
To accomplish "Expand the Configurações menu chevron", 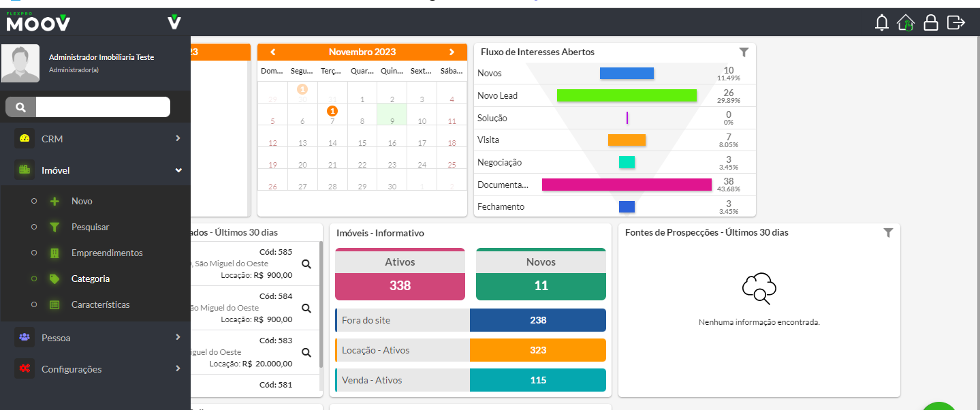I will click(x=178, y=368).
